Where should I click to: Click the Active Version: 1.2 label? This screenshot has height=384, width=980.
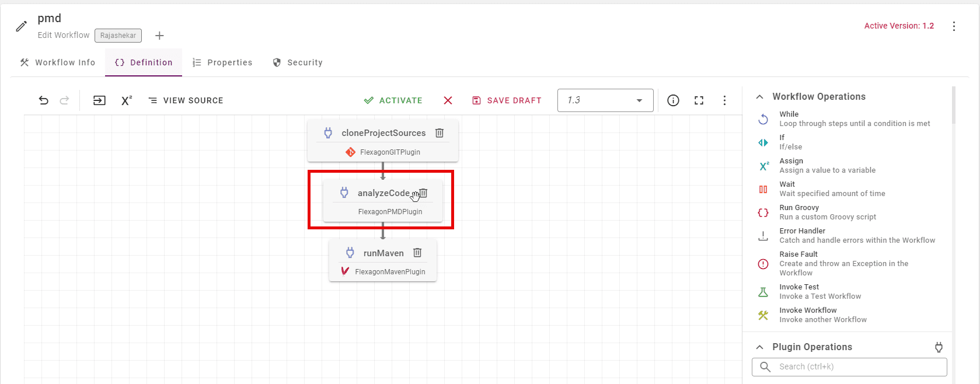[899, 26]
